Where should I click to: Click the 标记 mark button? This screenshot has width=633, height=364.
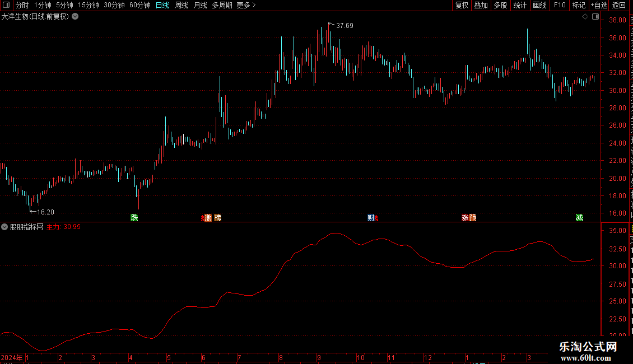click(x=579, y=5)
